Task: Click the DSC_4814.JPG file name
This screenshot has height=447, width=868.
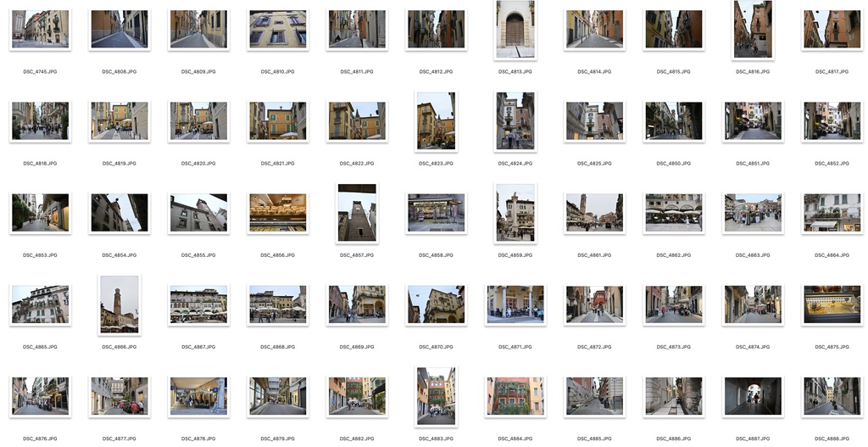Action: [x=594, y=71]
